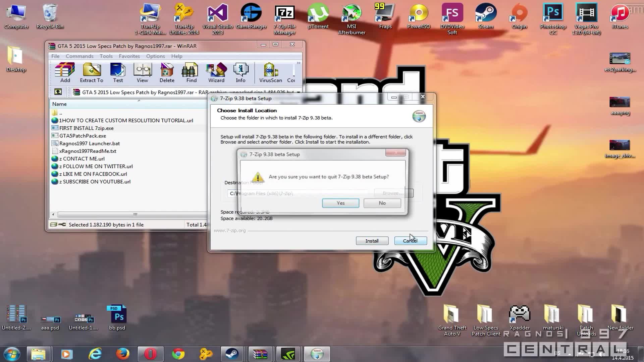Open DVDVideoSoft desktop shortcut
Image resolution: width=644 pixels, height=362 pixels.
point(452,19)
